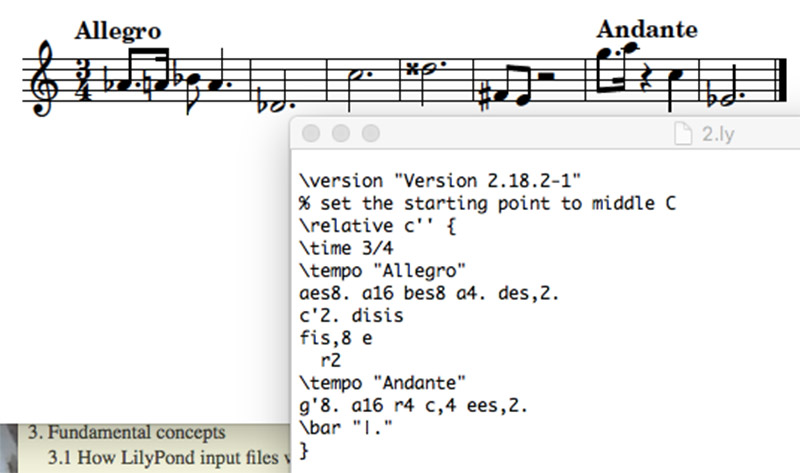The height and width of the screenshot is (473, 800).
Task: Zoom the 2.ly window with the third button
Action: point(370,133)
